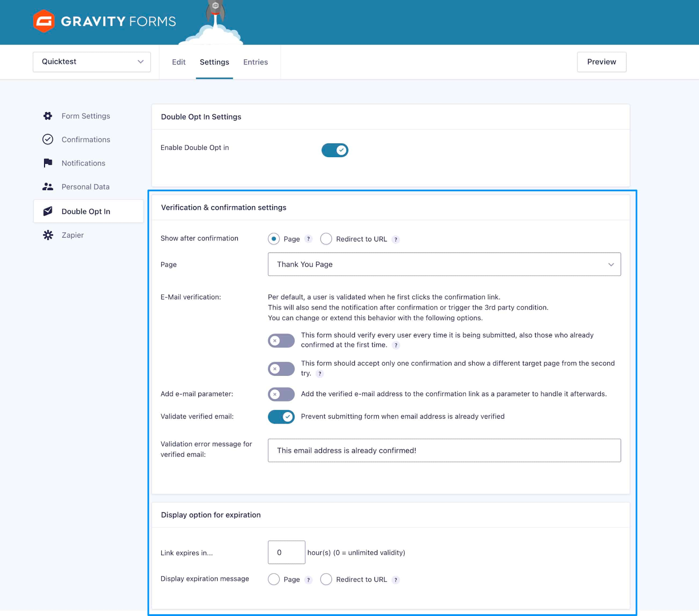
Task: Open Form Settings gear icon
Action: coord(48,116)
